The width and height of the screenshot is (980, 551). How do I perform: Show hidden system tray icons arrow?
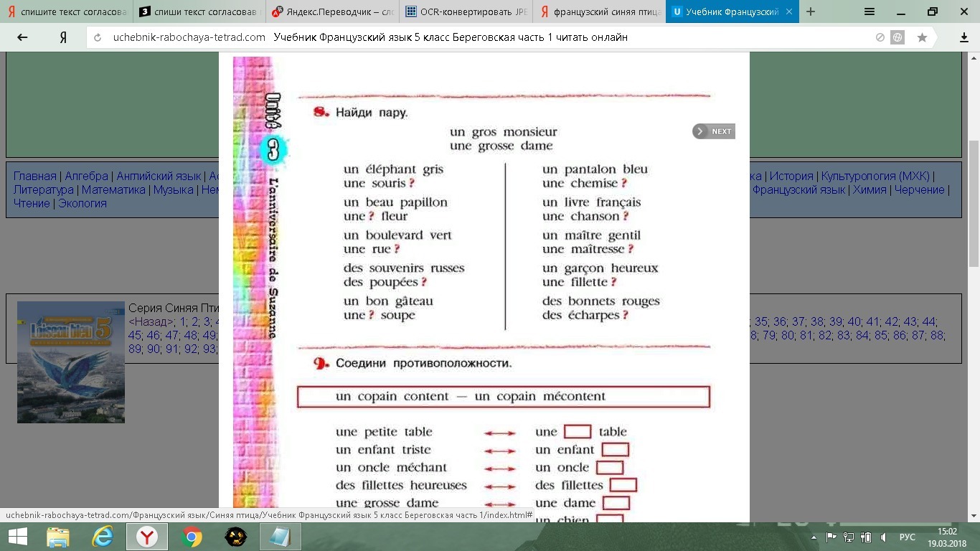point(814,537)
